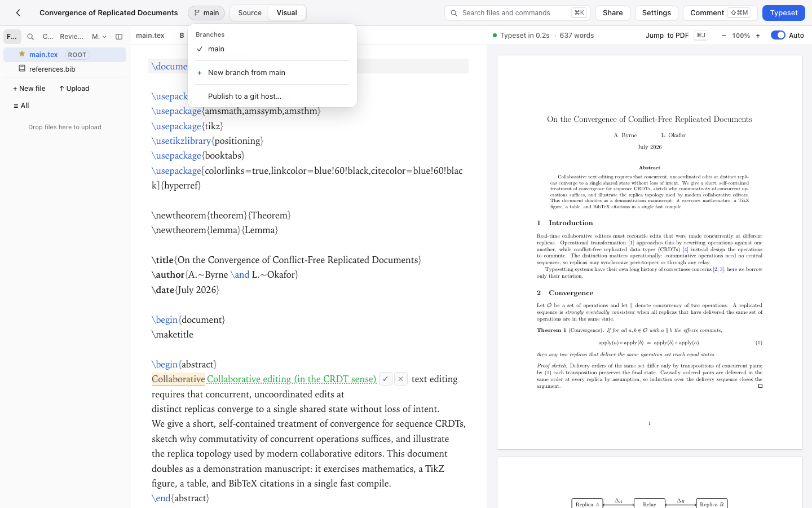Click the Drop files here to upload area

point(65,127)
